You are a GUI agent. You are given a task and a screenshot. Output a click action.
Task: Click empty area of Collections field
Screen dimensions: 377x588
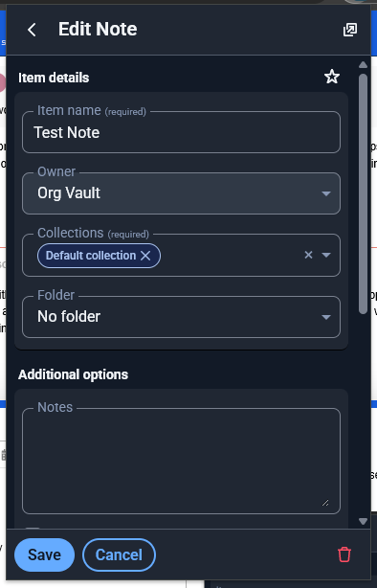point(231,256)
